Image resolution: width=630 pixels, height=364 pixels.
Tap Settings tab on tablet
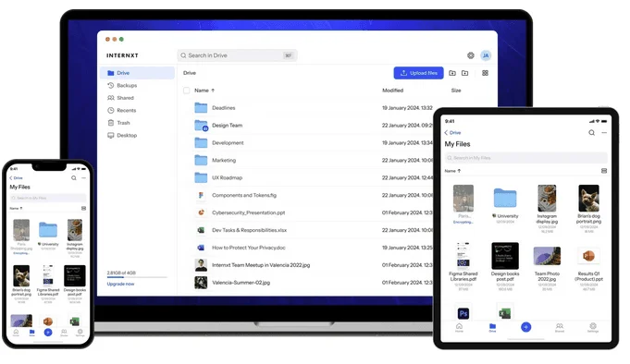593,328
